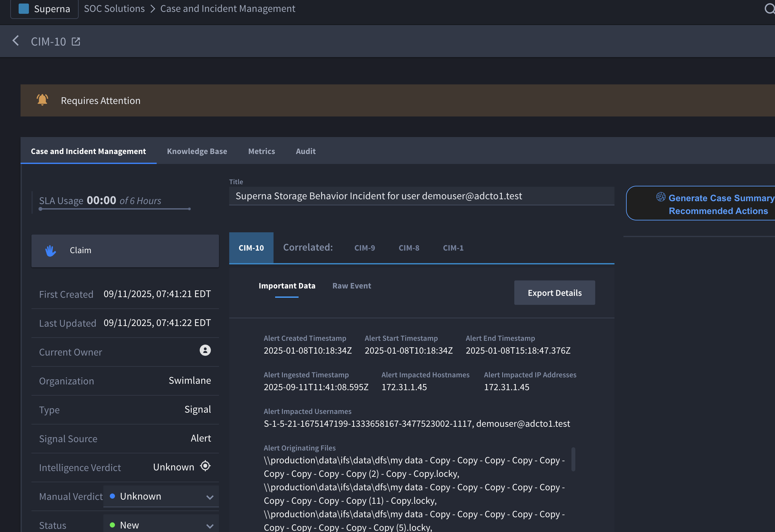This screenshot has width=775, height=532.
Task: Click Alert End Timestamp 2025-01-08T15:18:47.376Z
Action: coord(518,350)
